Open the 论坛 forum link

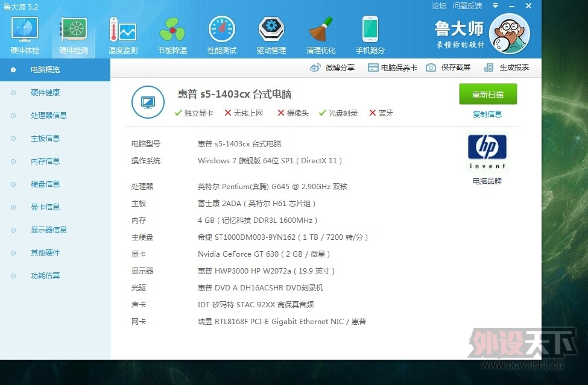pyautogui.click(x=439, y=6)
